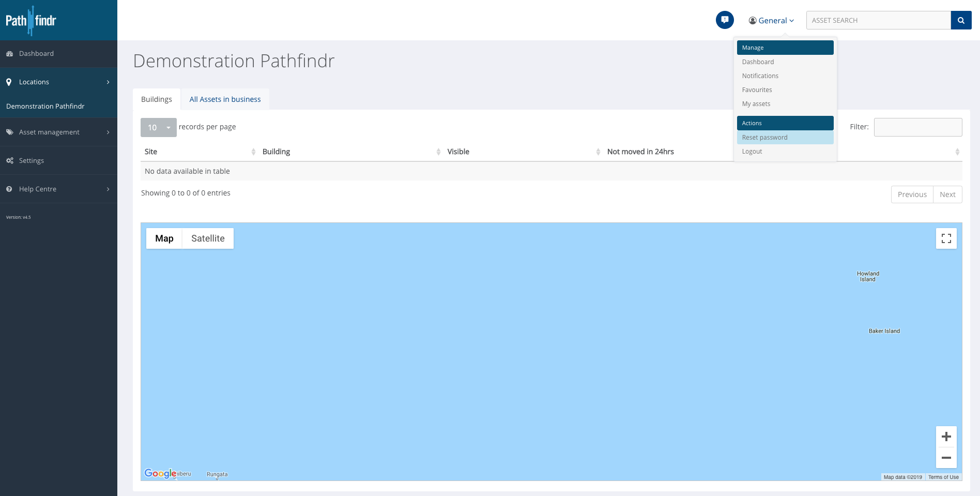
Task: Click the Dashboard icon in the sidebar
Action: coord(10,54)
